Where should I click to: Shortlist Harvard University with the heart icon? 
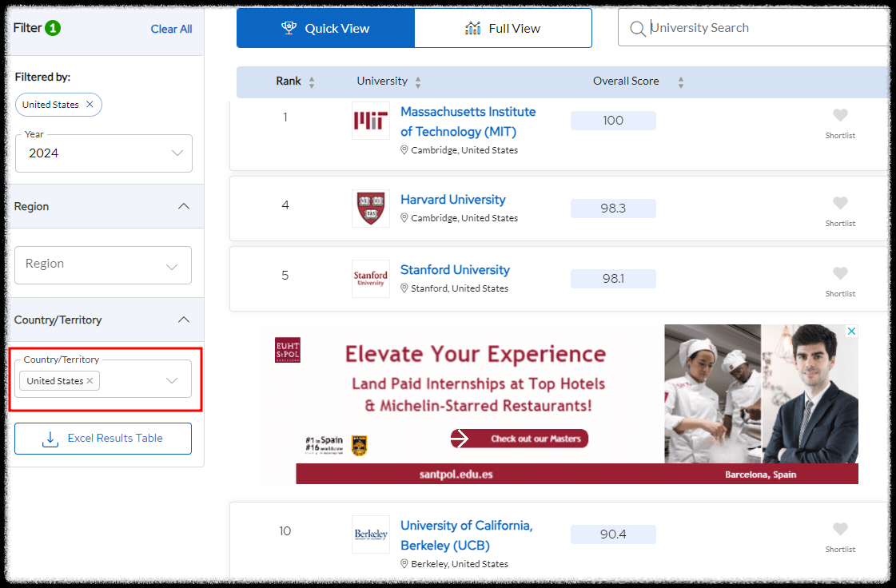(840, 203)
